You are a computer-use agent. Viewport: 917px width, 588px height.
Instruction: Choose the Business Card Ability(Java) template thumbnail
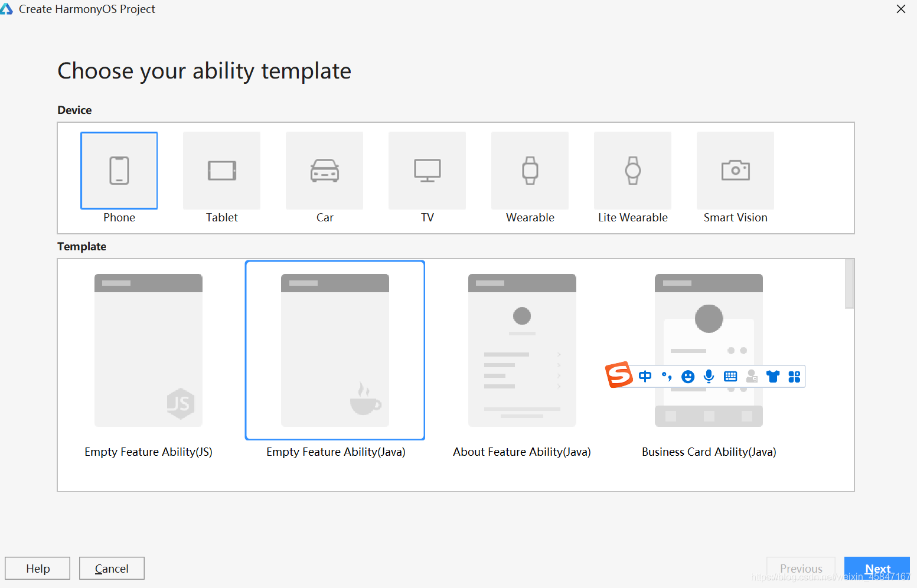(709, 350)
